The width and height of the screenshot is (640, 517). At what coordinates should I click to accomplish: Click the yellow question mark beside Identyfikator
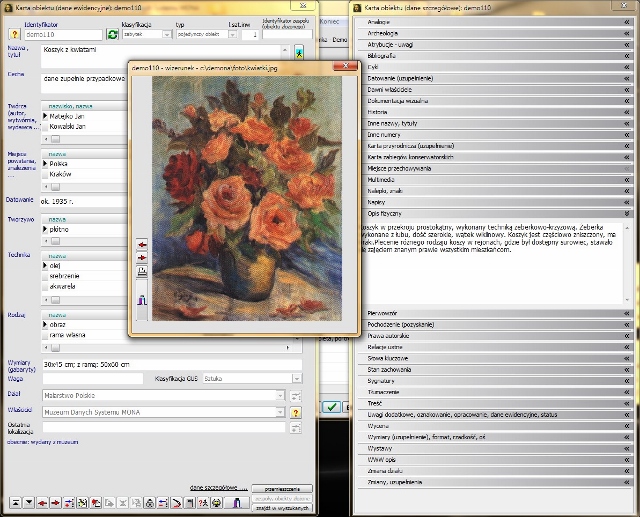coord(14,34)
